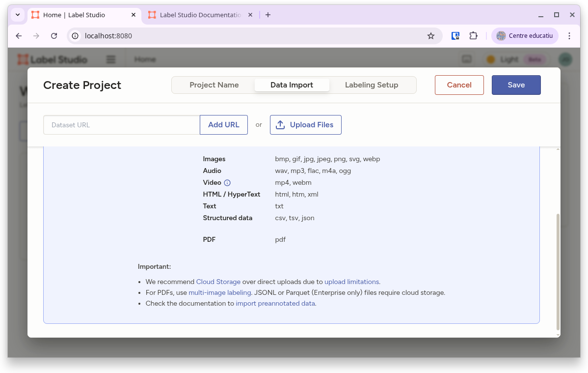
Task: Open Chrome three-dot menu
Action: coord(569,36)
